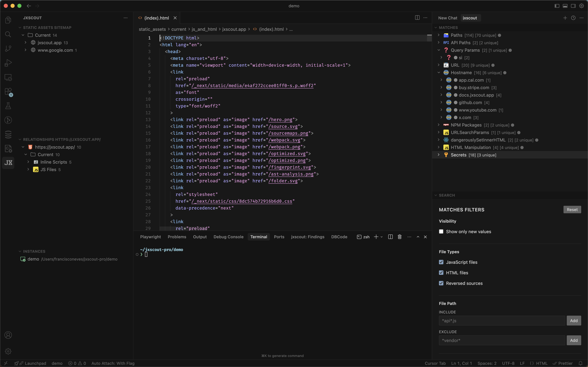Open jxscout: Findings panel tab
This screenshot has height=367, width=588.
point(308,237)
